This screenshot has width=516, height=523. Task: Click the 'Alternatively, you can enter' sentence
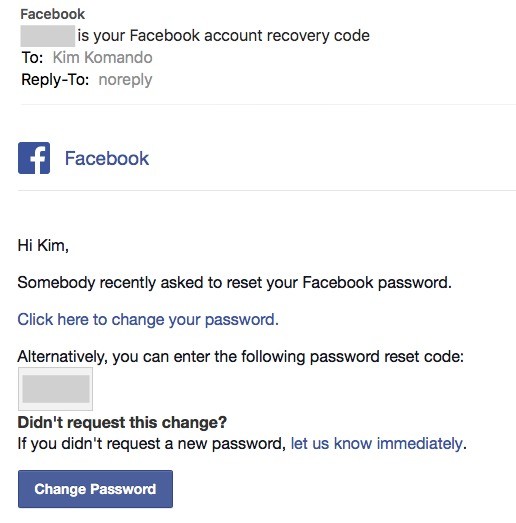241,357
